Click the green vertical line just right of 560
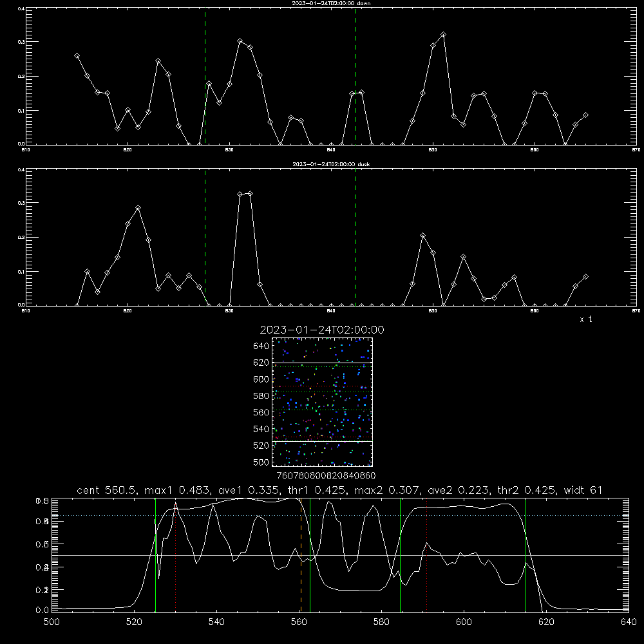Image resolution: width=644 pixels, height=644 pixels. [310, 555]
